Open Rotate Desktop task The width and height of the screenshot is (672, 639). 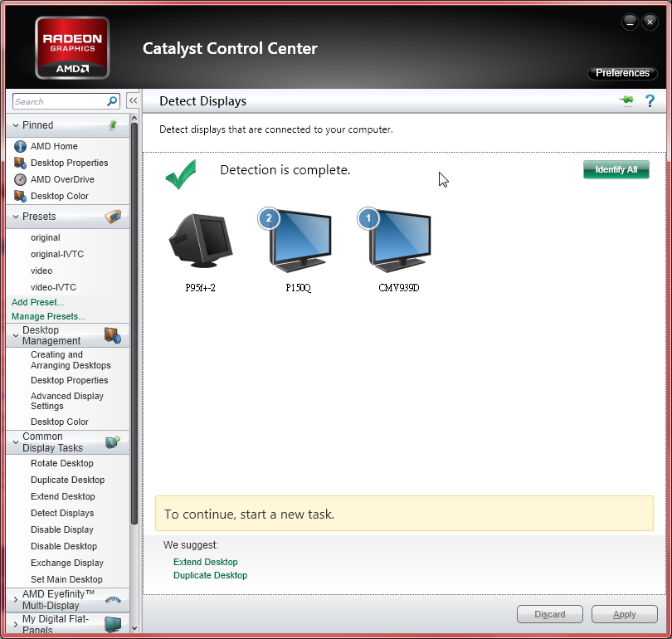[62, 463]
